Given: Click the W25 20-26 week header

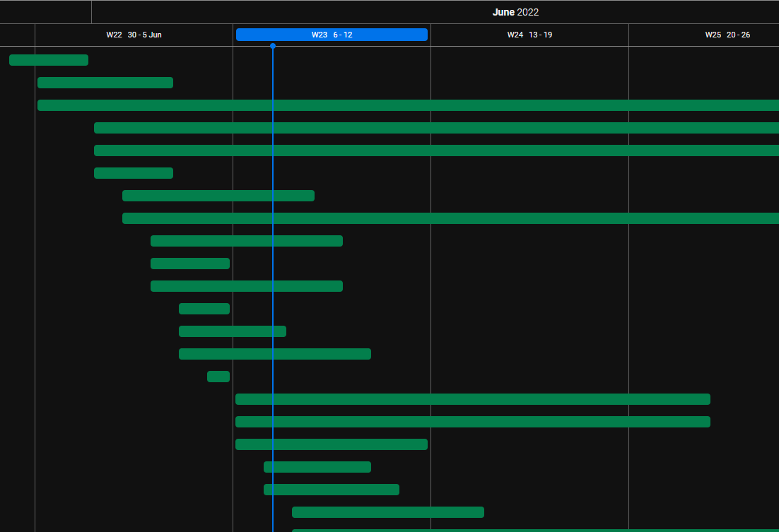Looking at the screenshot, I should [x=727, y=35].
